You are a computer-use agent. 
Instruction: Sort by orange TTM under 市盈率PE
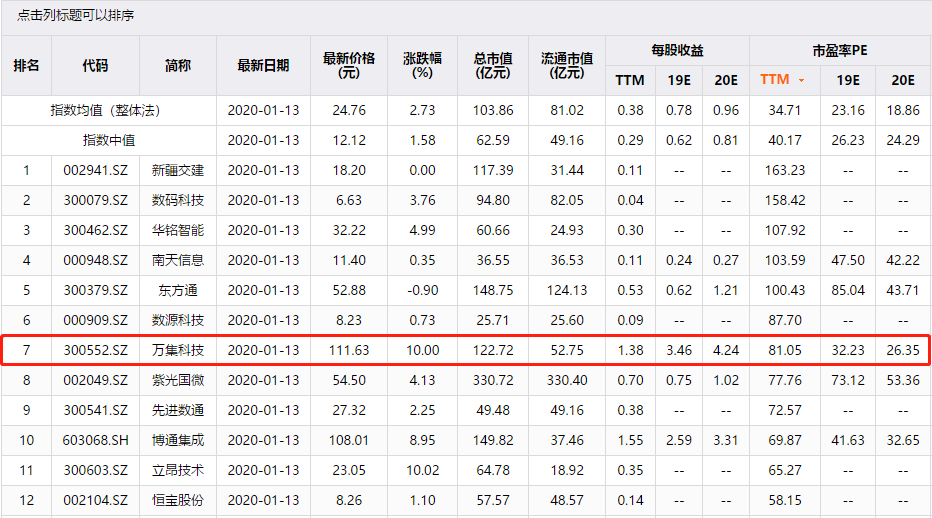pos(774,80)
